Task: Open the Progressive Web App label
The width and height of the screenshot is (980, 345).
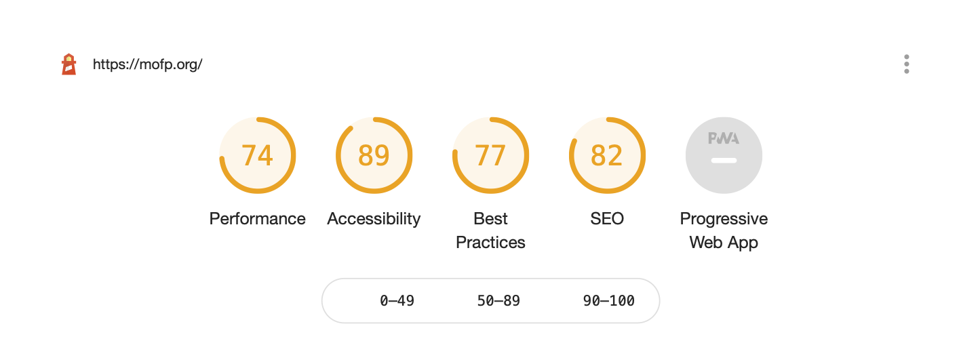Action: [724, 230]
